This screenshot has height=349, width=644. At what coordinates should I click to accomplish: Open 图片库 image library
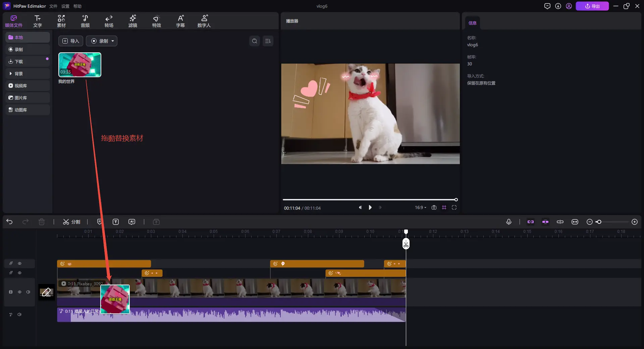click(28, 98)
